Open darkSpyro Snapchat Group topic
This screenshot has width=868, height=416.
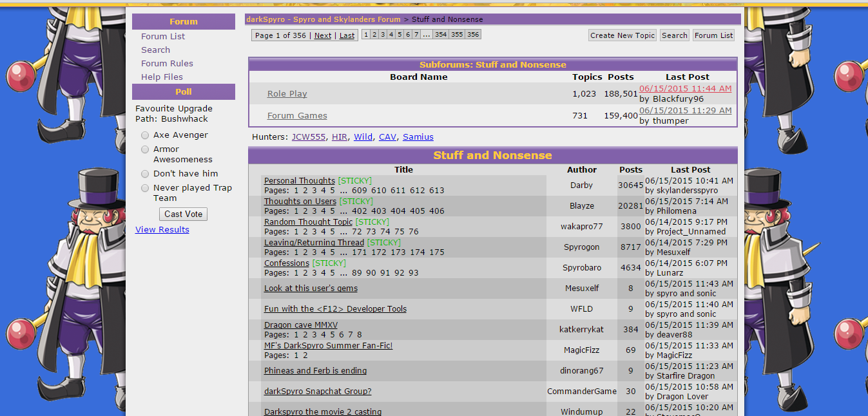click(x=318, y=392)
